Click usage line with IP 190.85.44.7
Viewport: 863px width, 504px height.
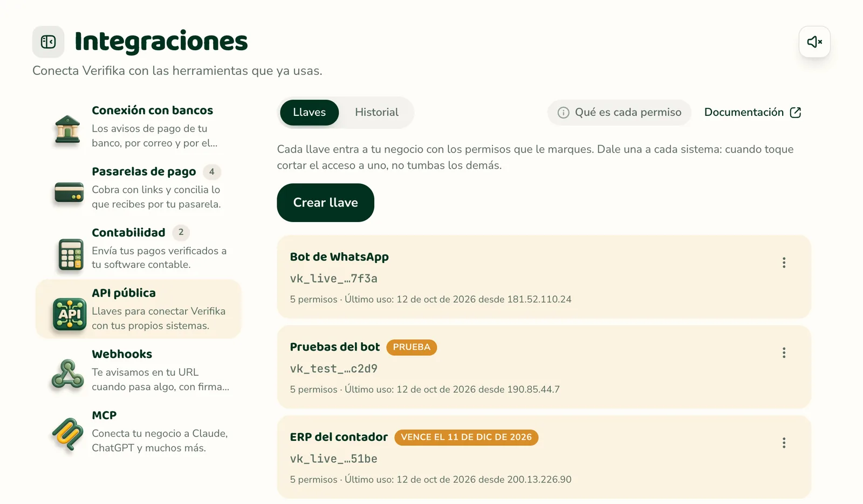click(x=424, y=389)
